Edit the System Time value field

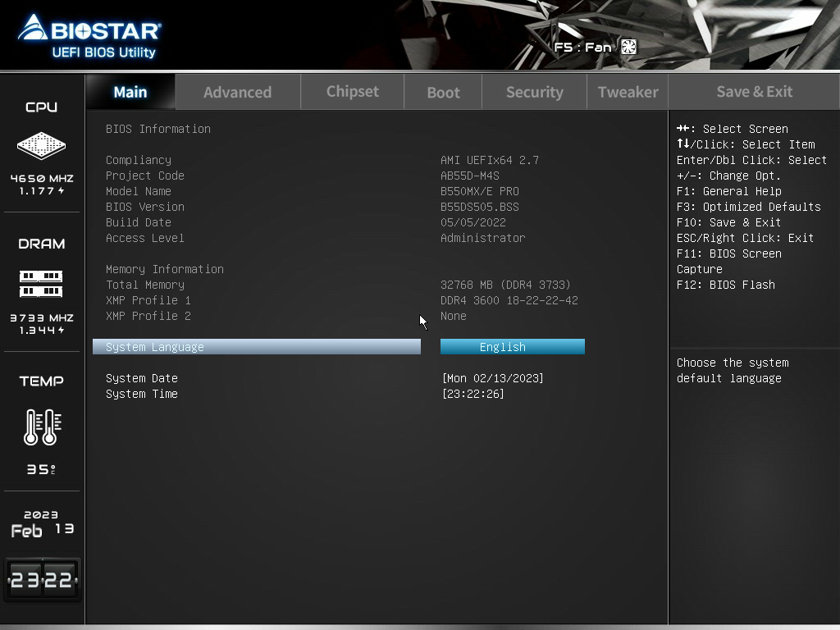473,394
